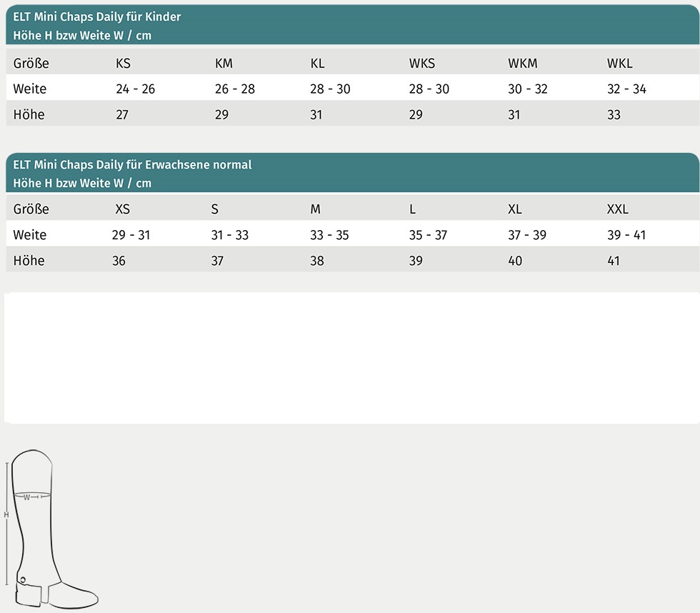Click the W width marker on the boot diagram
The width and height of the screenshot is (700, 613).
(27, 497)
